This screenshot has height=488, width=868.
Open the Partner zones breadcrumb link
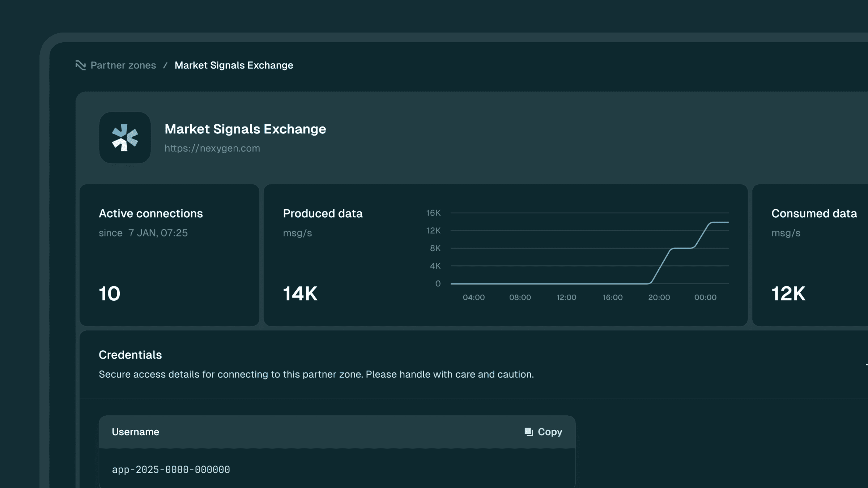pyautogui.click(x=123, y=65)
